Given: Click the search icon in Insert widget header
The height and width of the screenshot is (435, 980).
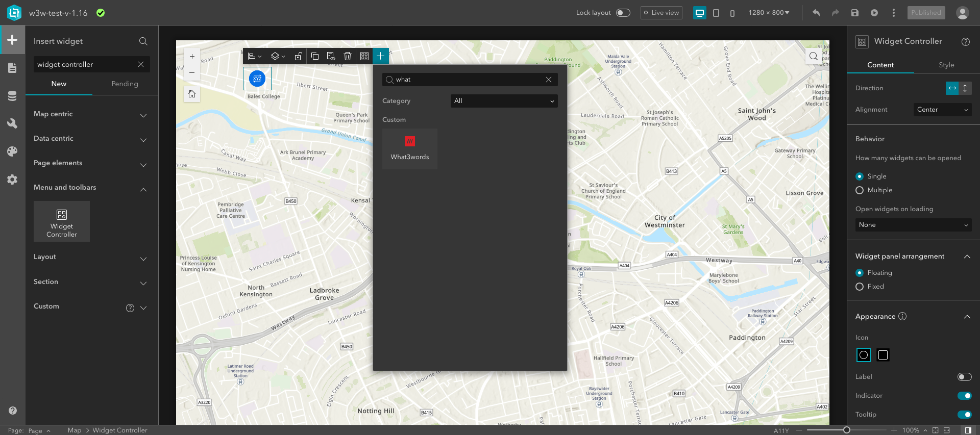Looking at the screenshot, I should click(x=143, y=41).
